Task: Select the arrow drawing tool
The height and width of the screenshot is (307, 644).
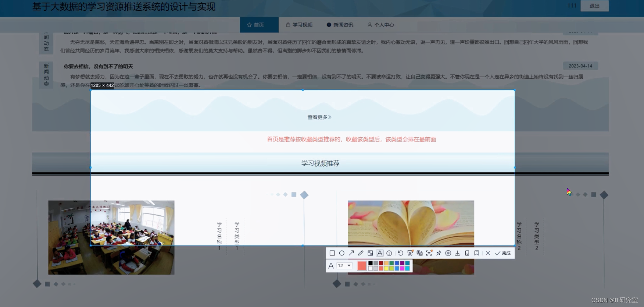Action: click(351, 253)
